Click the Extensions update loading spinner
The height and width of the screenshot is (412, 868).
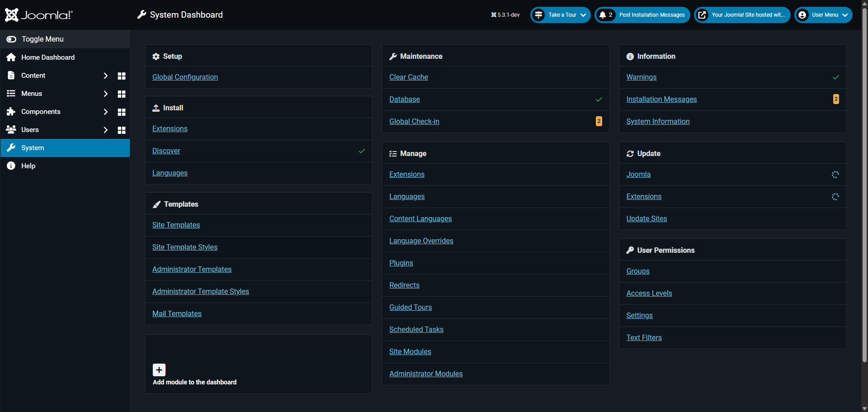click(835, 197)
